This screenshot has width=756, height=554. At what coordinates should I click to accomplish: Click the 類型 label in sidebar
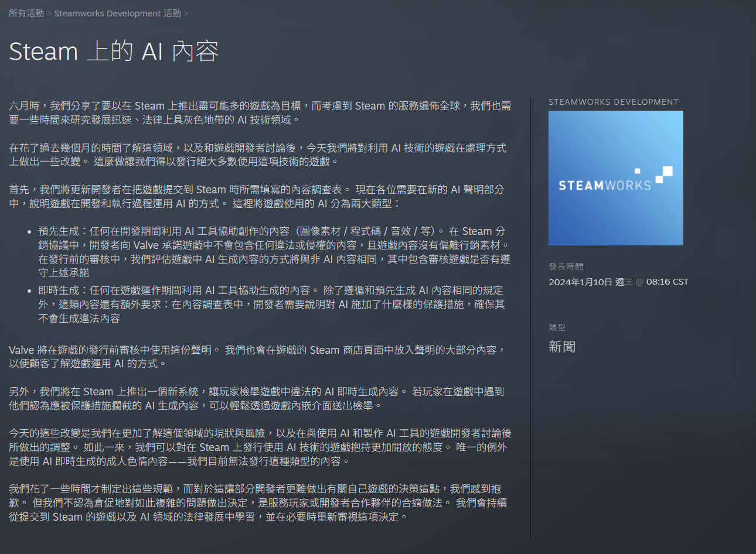557,327
